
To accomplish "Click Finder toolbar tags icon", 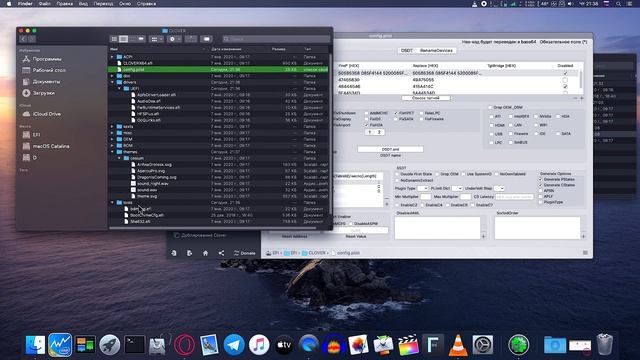I will (207, 39).
